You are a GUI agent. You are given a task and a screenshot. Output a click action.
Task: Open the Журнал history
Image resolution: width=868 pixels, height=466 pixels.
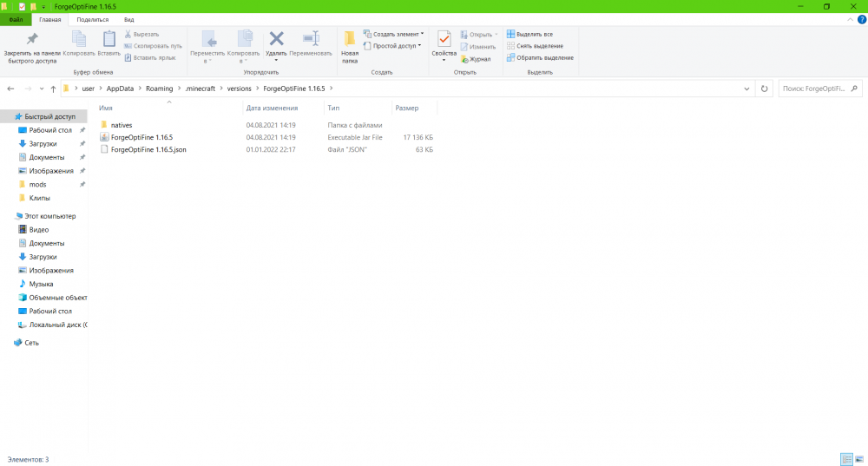(476, 59)
